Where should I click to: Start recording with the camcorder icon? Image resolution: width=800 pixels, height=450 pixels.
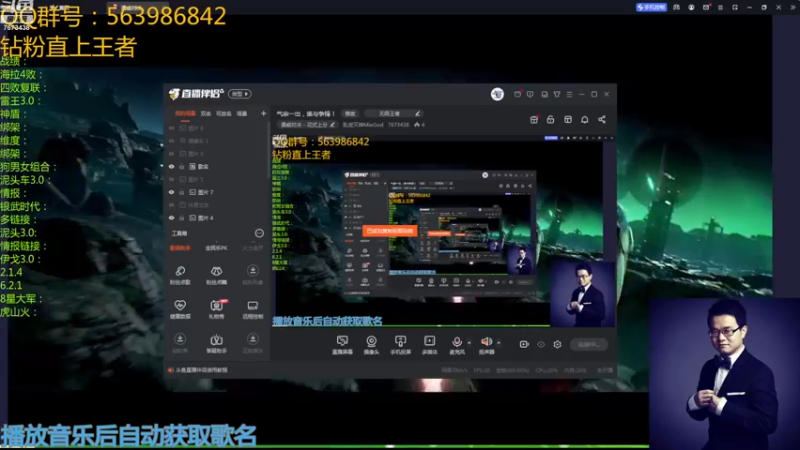[x=524, y=344]
